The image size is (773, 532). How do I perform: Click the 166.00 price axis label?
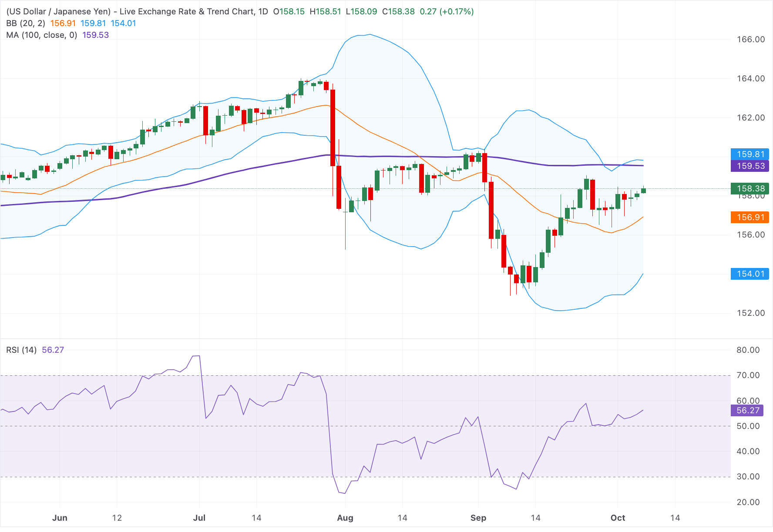[x=751, y=39]
